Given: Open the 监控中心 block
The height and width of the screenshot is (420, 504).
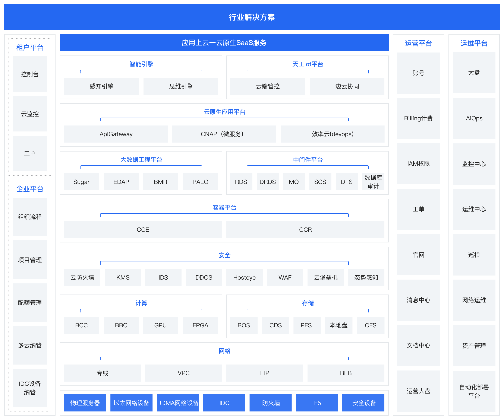Looking at the screenshot, I should (474, 164).
